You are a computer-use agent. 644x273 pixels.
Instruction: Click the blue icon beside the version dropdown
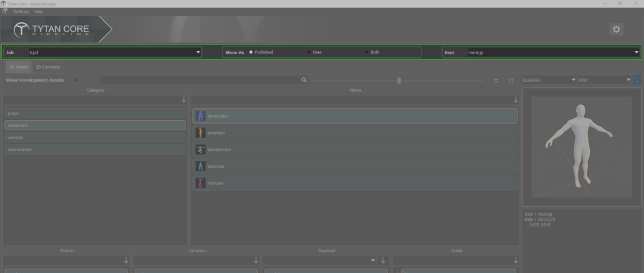[637, 80]
